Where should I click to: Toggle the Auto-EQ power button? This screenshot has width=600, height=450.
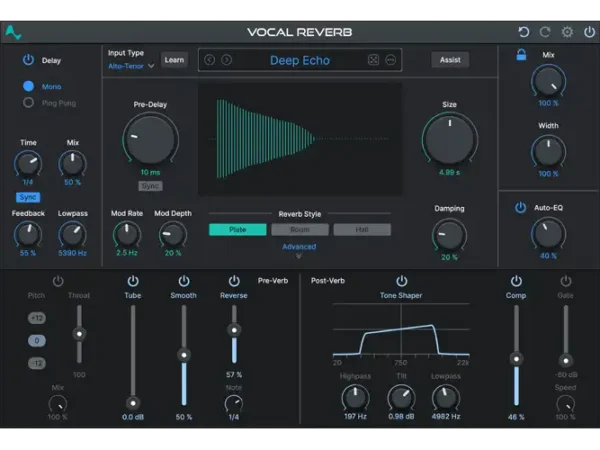520,208
